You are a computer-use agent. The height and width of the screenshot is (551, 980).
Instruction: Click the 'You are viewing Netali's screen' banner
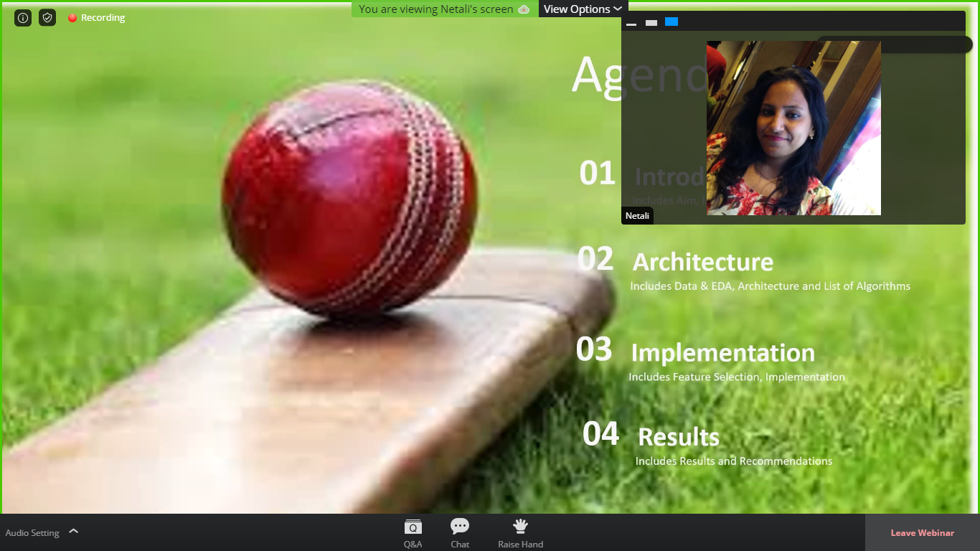tap(435, 9)
